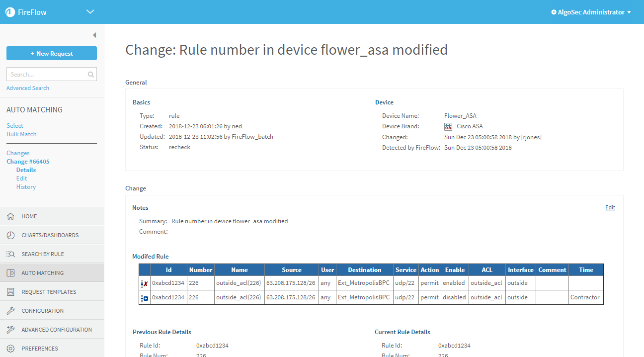Open Charts/Dashboards via its clock icon

click(x=10, y=235)
